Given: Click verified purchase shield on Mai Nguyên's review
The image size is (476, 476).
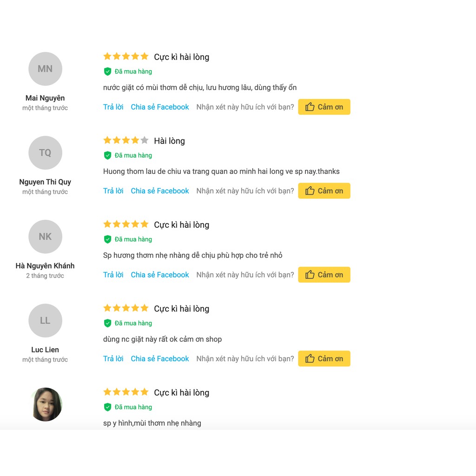Looking at the screenshot, I should click(x=107, y=72).
